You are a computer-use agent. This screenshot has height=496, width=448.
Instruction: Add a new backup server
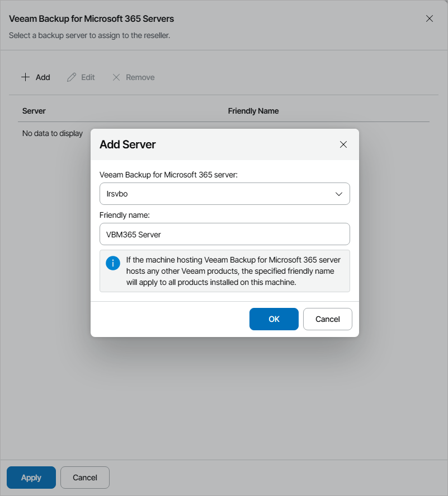tap(35, 77)
